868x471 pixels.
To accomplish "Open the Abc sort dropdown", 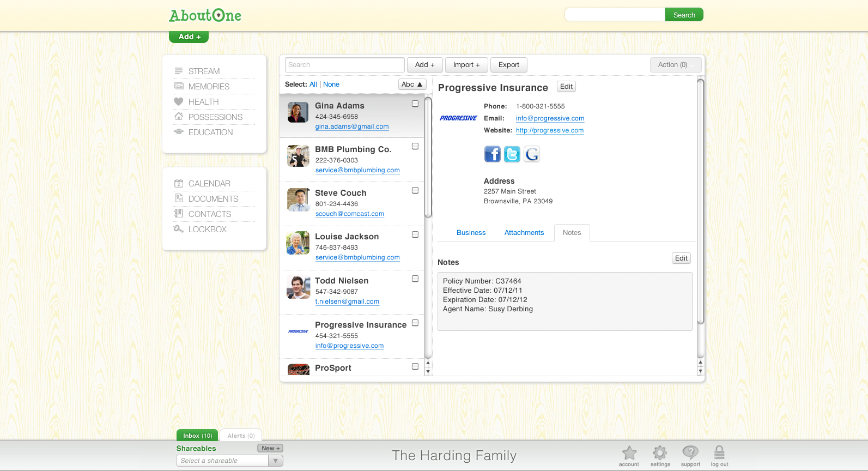I will [x=412, y=84].
